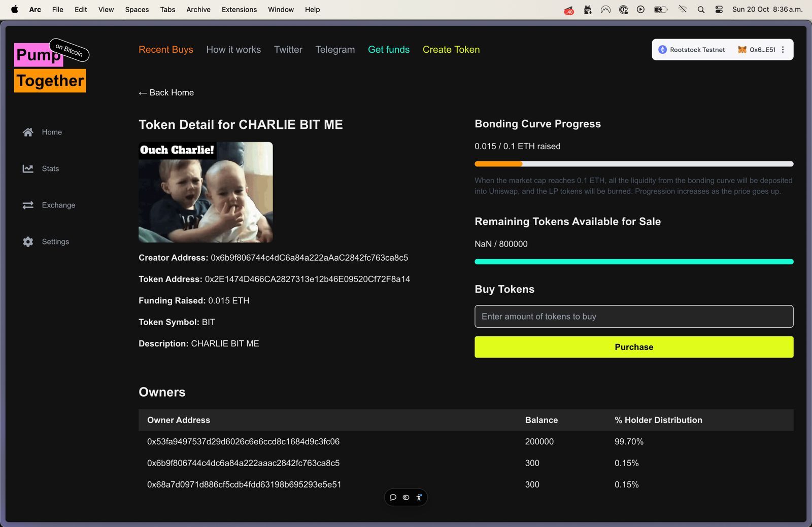Click the play circle icon in menu bar

(640, 9)
